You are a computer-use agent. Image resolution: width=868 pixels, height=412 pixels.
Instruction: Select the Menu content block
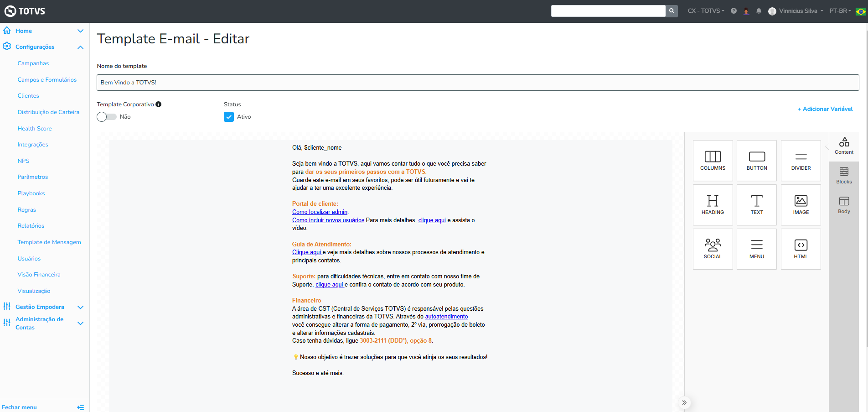point(757,249)
